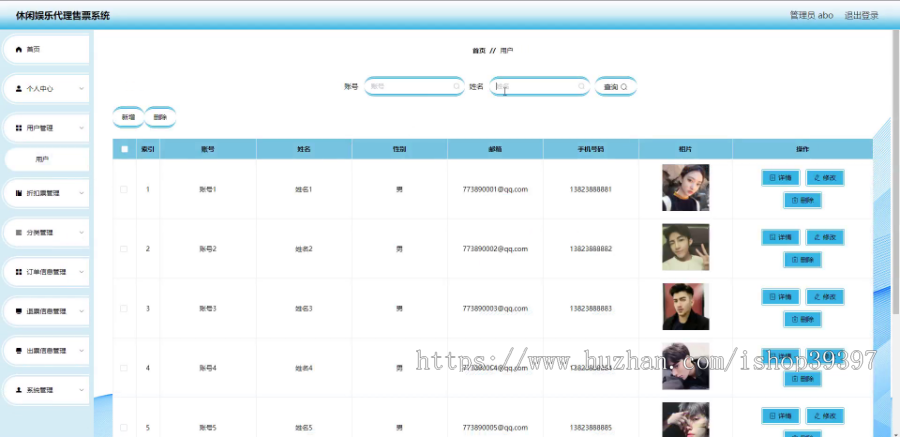This screenshot has width=900, height=437.
Task: Click the icon beside 出票信息管理
Action: (18, 351)
